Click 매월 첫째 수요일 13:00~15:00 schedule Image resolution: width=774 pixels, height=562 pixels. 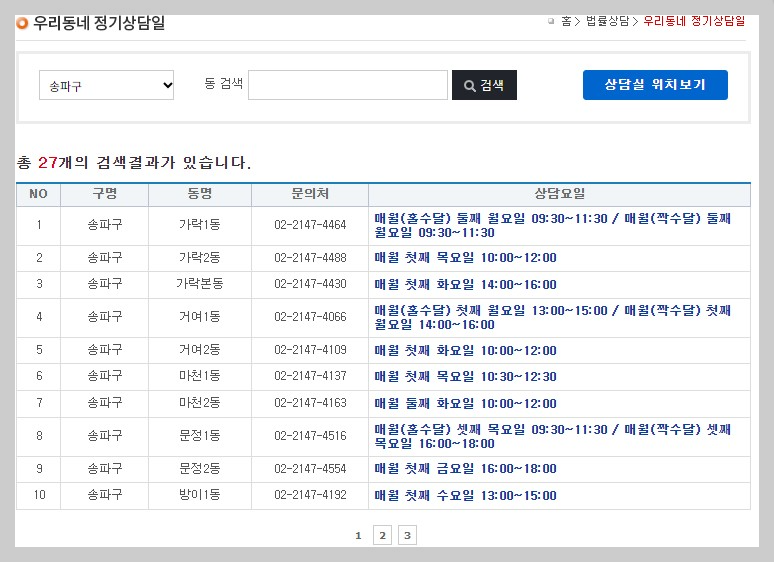tap(465, 495)
